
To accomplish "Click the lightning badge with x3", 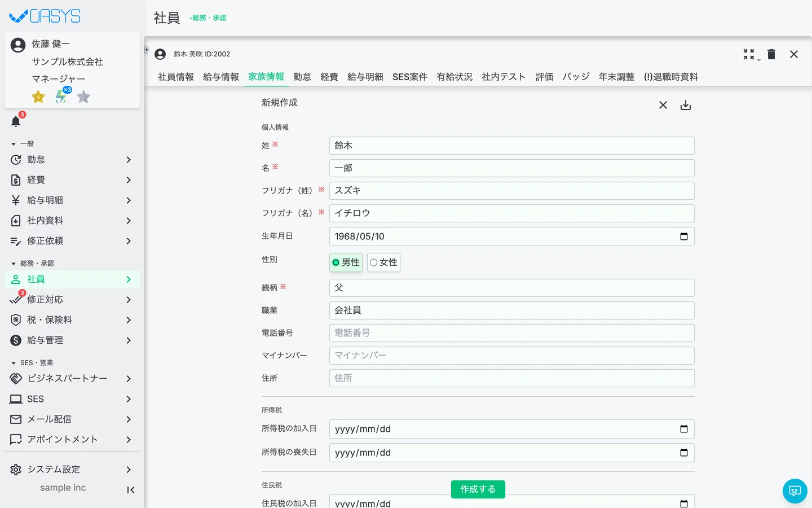I will coord(61,97).
